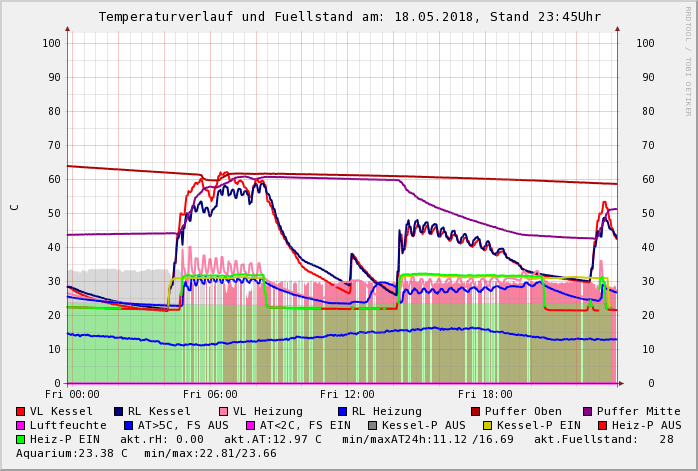Select the Fri 18:00 time axis label

[x=485, y=394]
